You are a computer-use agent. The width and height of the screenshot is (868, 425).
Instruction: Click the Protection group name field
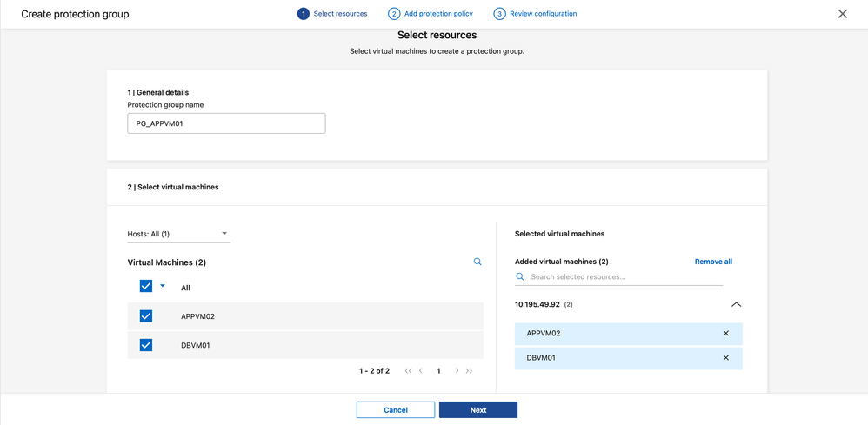pyautogui.click(x=226, y=123)
